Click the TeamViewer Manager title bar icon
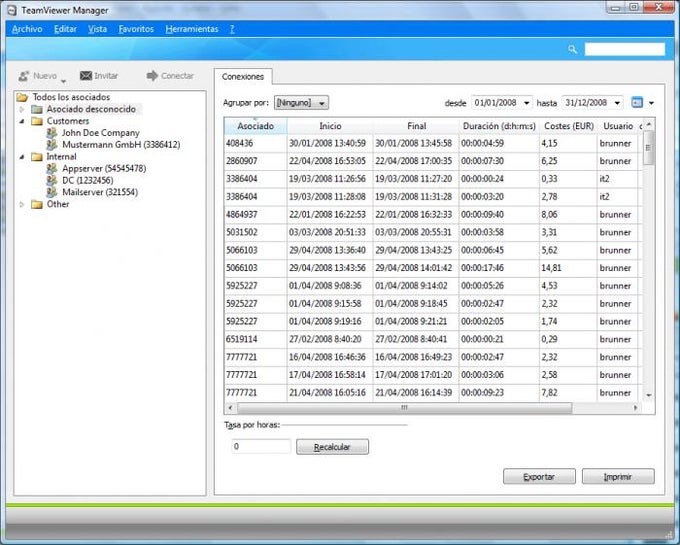Image resolution: width=680 pixels, height=545 pixels. [12, 10]
